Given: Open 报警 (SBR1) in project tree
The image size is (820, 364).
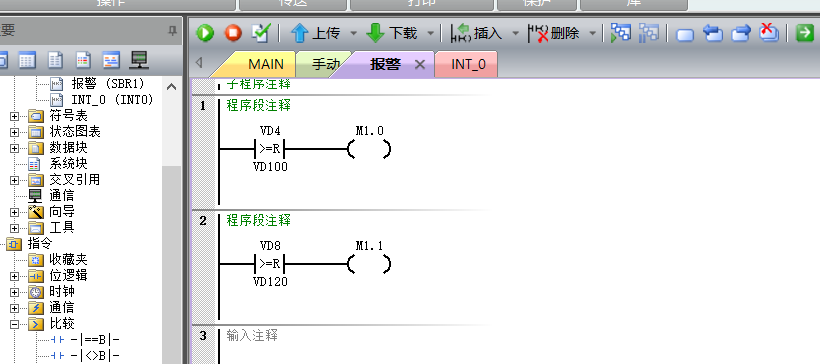Looking at the screenshot, I should coord(108,84).
